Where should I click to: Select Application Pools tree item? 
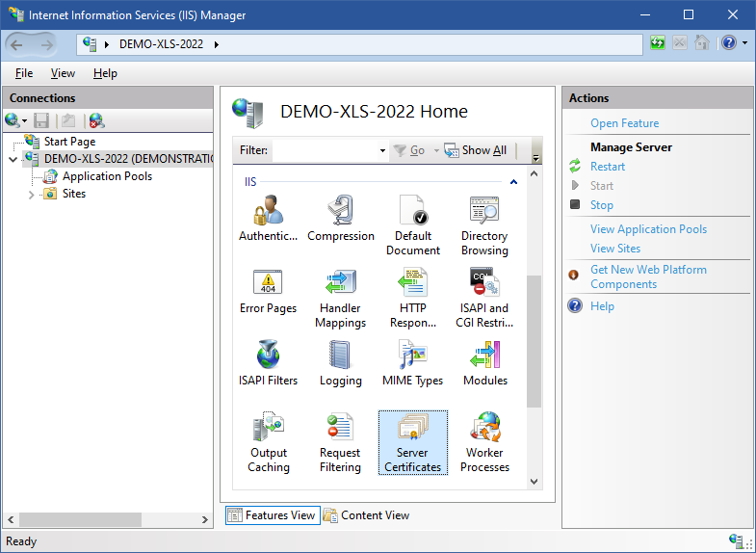tap(107, 176)
